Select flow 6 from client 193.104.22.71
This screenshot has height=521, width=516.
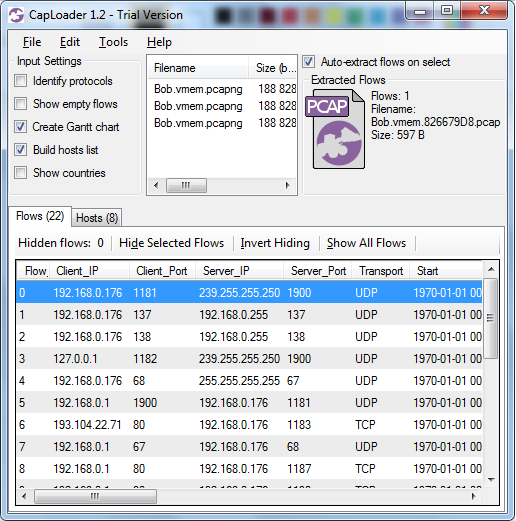coord(249,424)
